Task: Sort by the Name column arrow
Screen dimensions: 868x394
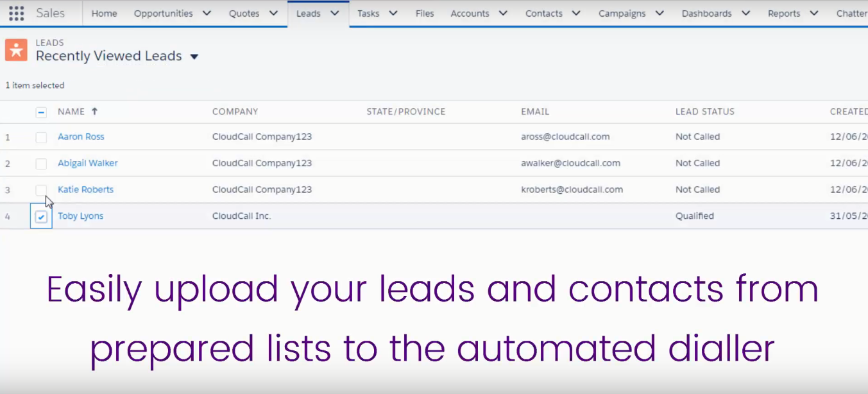Action: tap(94, 111)
